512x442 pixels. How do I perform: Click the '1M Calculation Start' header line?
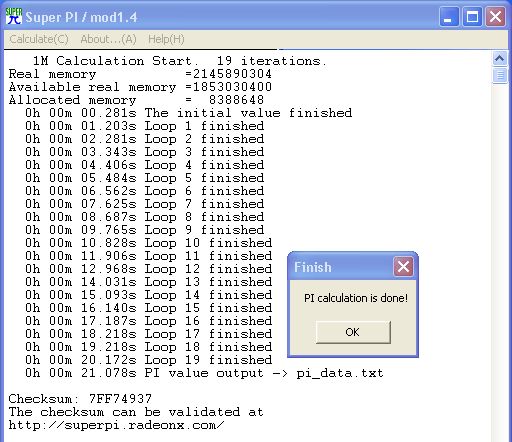click(x=179, y=61)
